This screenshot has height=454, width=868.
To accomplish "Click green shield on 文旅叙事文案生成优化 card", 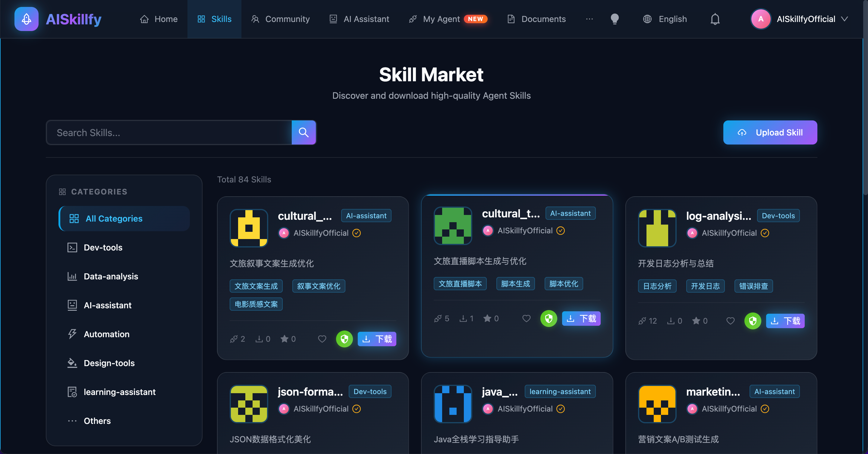I will 344,339.
